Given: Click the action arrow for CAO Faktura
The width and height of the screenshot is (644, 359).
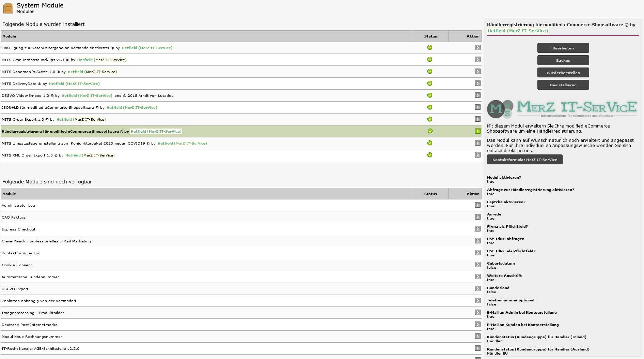Looking at the screenshot, I should [478, 217].
